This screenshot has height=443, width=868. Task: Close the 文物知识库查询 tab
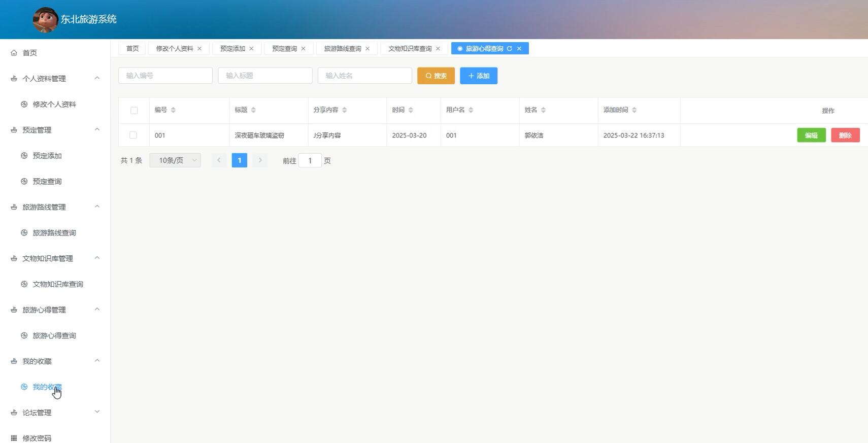[438, 49]
